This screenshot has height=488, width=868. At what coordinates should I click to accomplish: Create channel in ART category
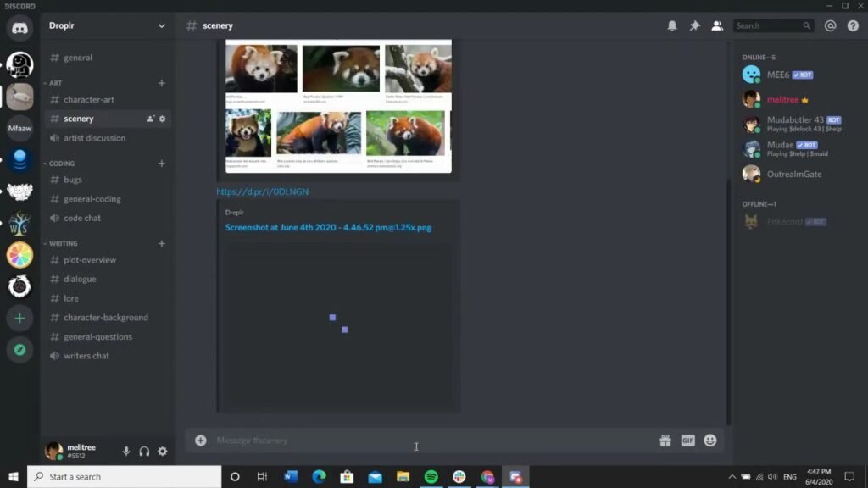click(x=161, y=83)
